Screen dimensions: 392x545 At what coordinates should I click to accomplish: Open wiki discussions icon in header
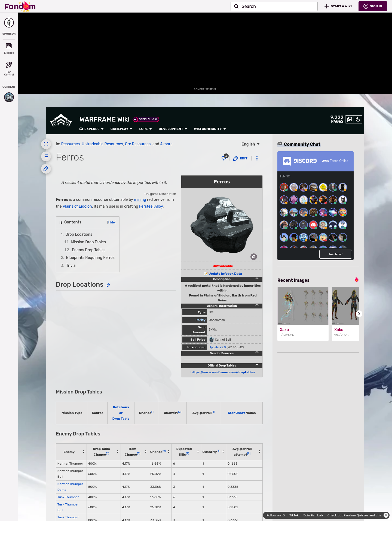pyautogui.click(x=350, y=119)
